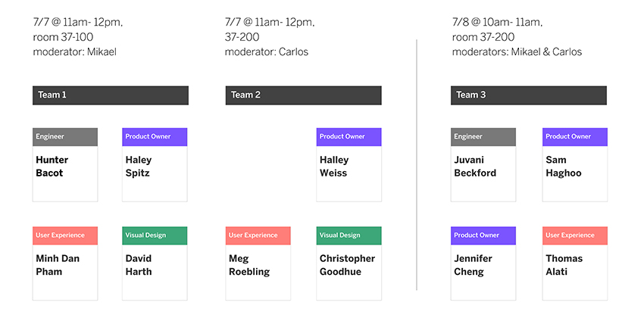The image size is (644, 318).
Task: Open Sam Haghoo's card
Action: [x=575, y=164]
